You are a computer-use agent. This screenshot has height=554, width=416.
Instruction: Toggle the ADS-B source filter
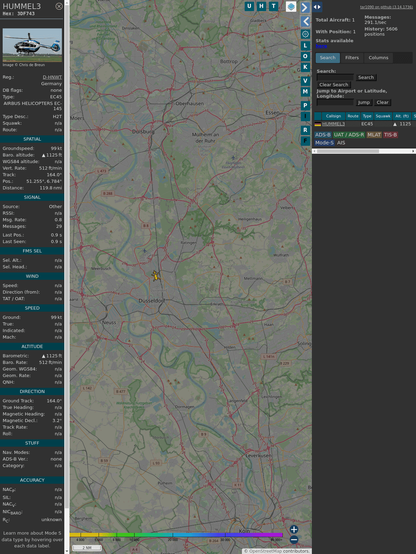(x=323, y=135)
